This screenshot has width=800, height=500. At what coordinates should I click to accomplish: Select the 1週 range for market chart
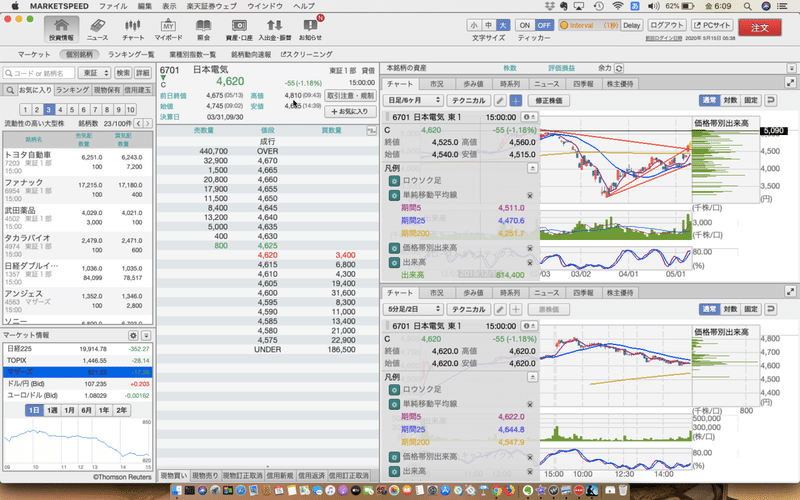52,410
